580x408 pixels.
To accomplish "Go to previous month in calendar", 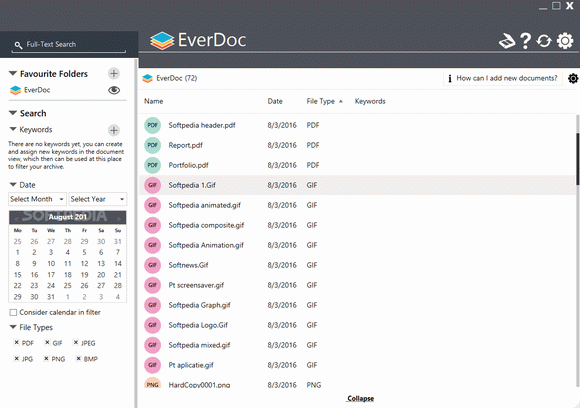I will (16, 218).
